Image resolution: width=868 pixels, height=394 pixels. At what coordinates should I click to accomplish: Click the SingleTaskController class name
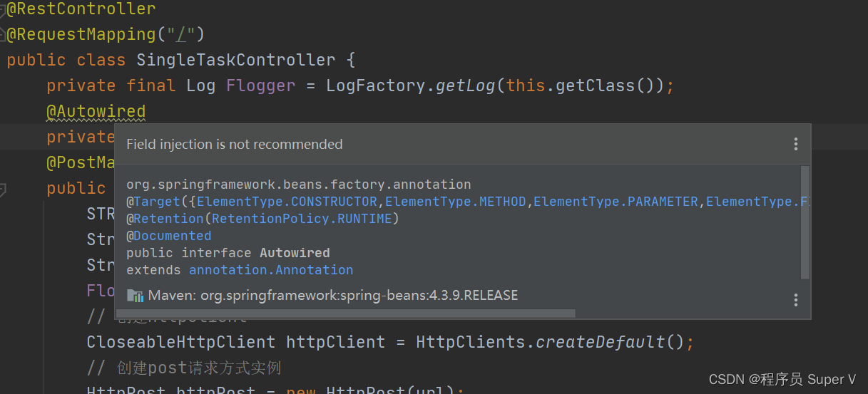[236, 60]
